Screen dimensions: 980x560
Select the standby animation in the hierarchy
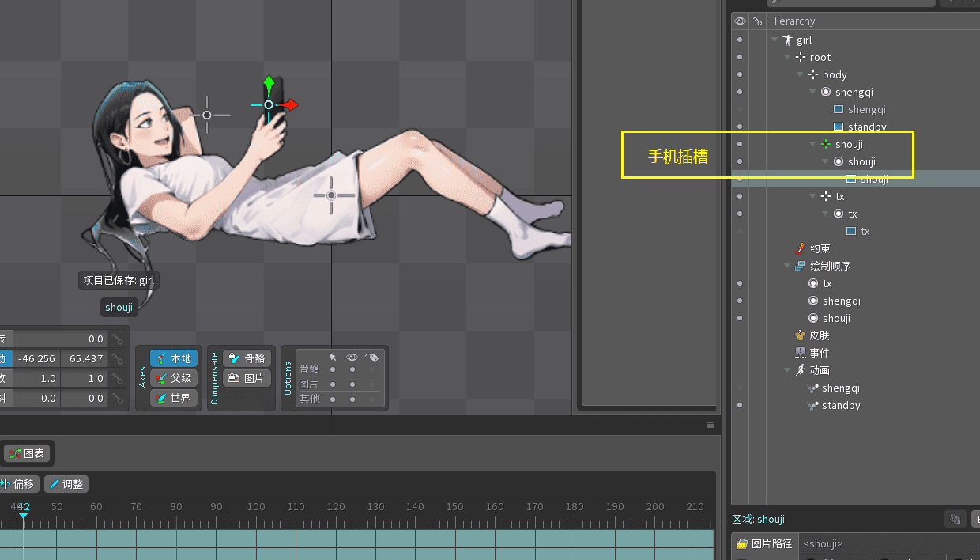click(x=841, y=405)
